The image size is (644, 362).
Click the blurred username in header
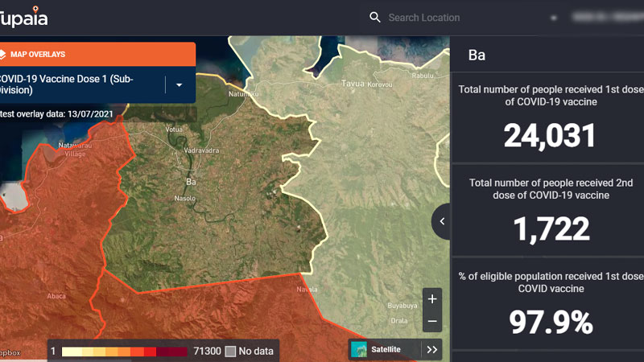click(x=600, y=18)
